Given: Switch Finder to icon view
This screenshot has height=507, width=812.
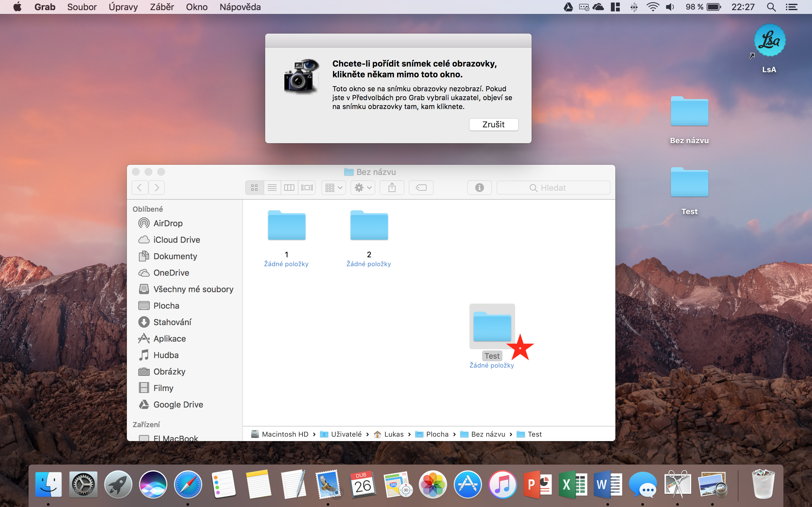Looking at the screenshot, I should point(254,188).
